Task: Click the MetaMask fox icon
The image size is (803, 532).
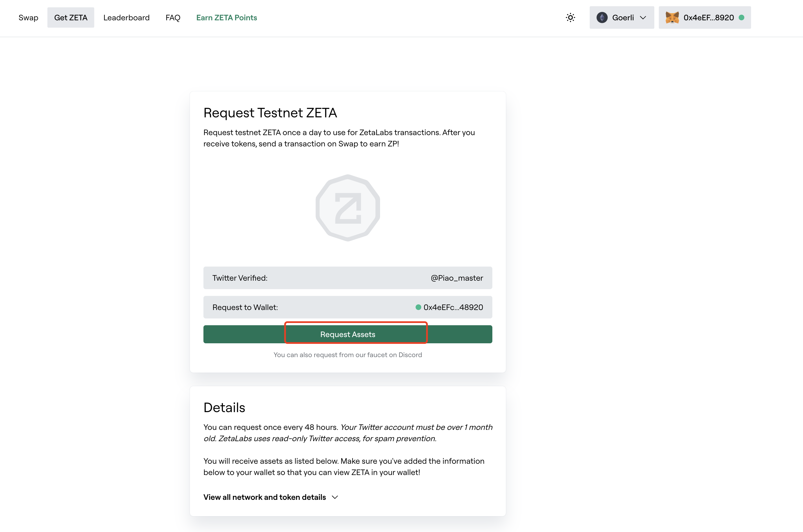Action: [672, 18]
